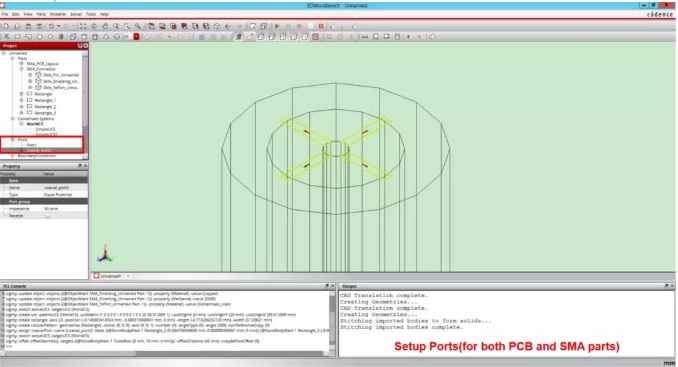The width and height of the screenshot is (678, 367).
Task: Start the simulation with the red play icon
Action: pyautogui.click(x=277, y=26)
